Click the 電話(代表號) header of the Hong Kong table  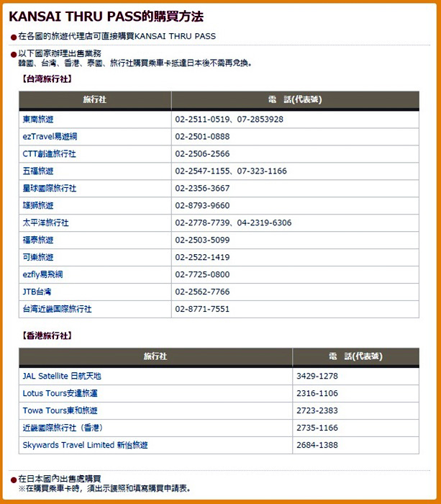[x=355, y=356]
